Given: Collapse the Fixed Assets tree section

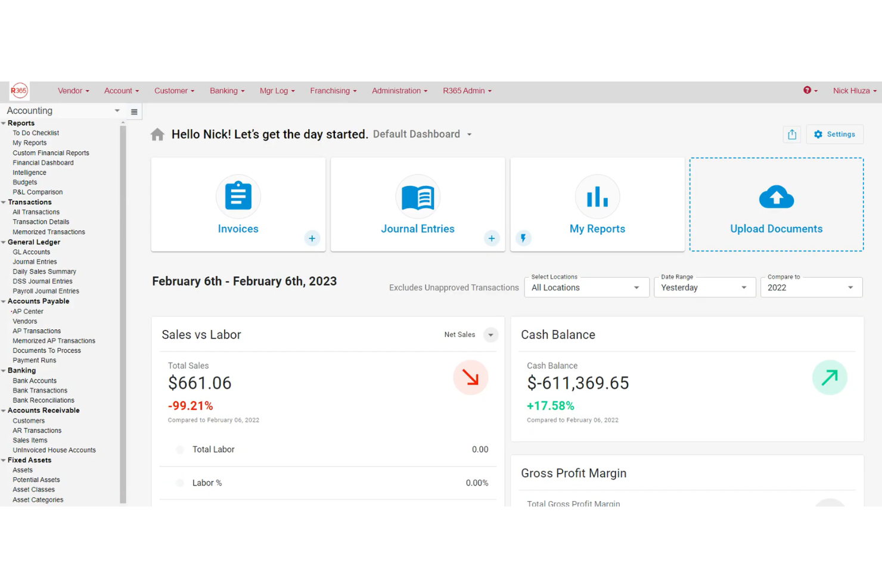Looking at the screenshot, I should click(4, 461).
